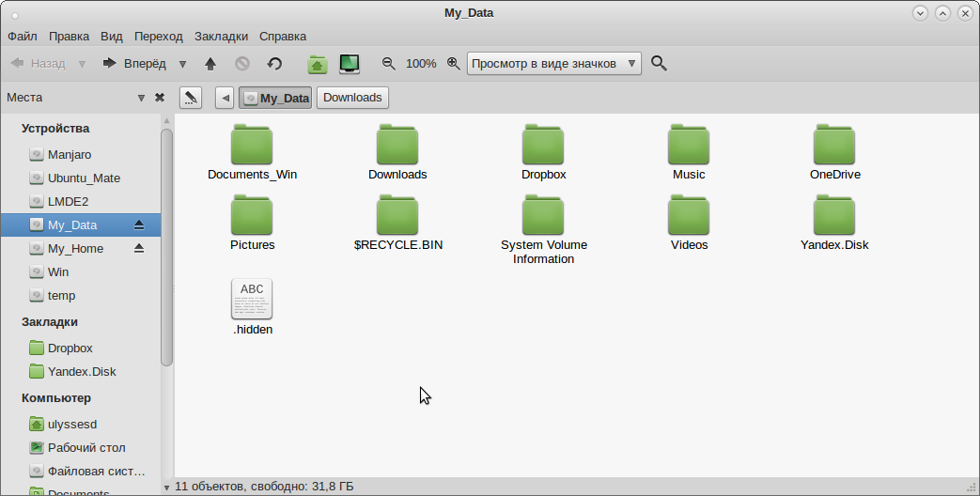Screen dimensions: 980x496
Task: Open Ubuntu_Mate device in sidebar
Action: (81, 178)
